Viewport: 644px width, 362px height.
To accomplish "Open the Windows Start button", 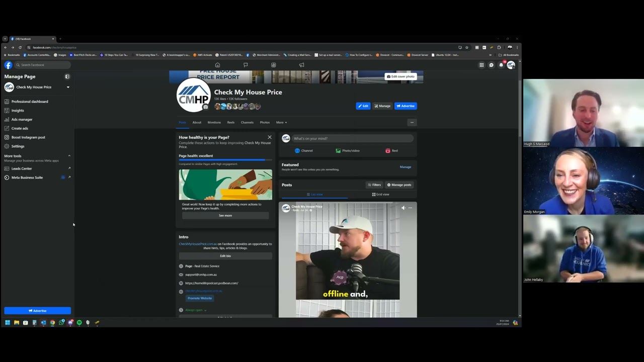I will coord(7,323).
